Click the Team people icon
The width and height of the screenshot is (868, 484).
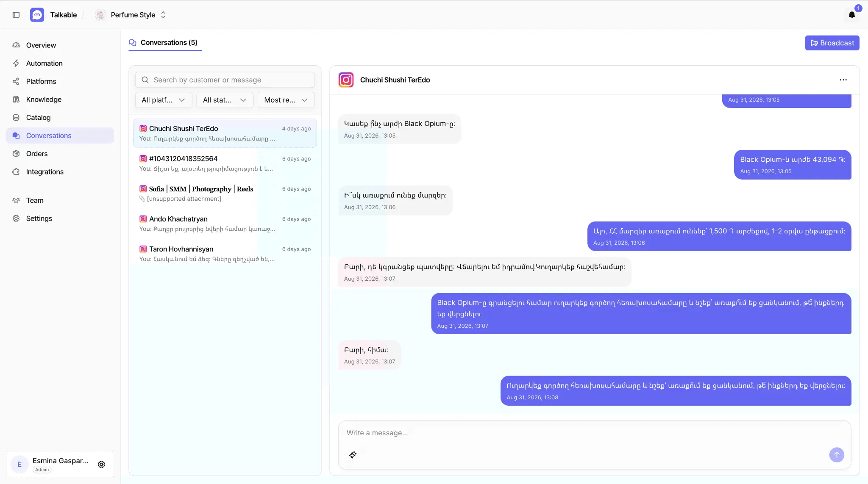point(16,200)
